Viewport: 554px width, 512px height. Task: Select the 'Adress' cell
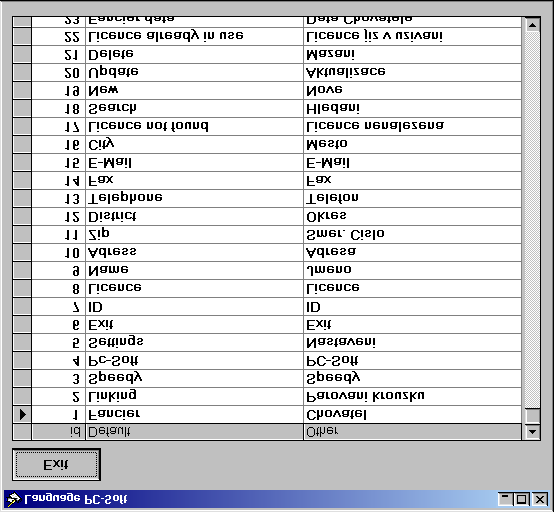(x=194, y=252)
